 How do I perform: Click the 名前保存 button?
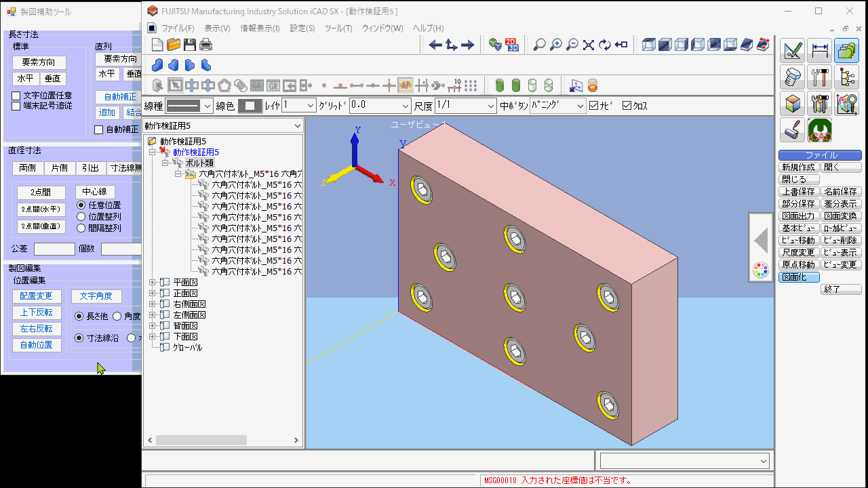841,192
